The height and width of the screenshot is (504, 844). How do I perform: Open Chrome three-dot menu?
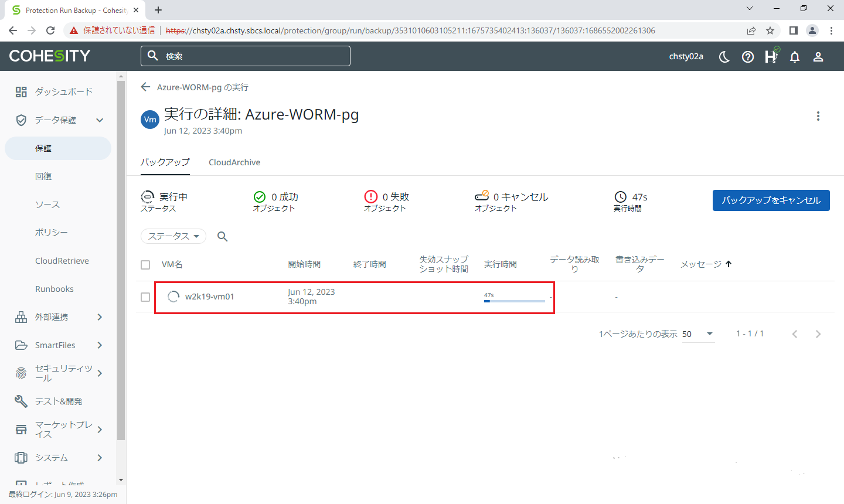coord(831,30)
